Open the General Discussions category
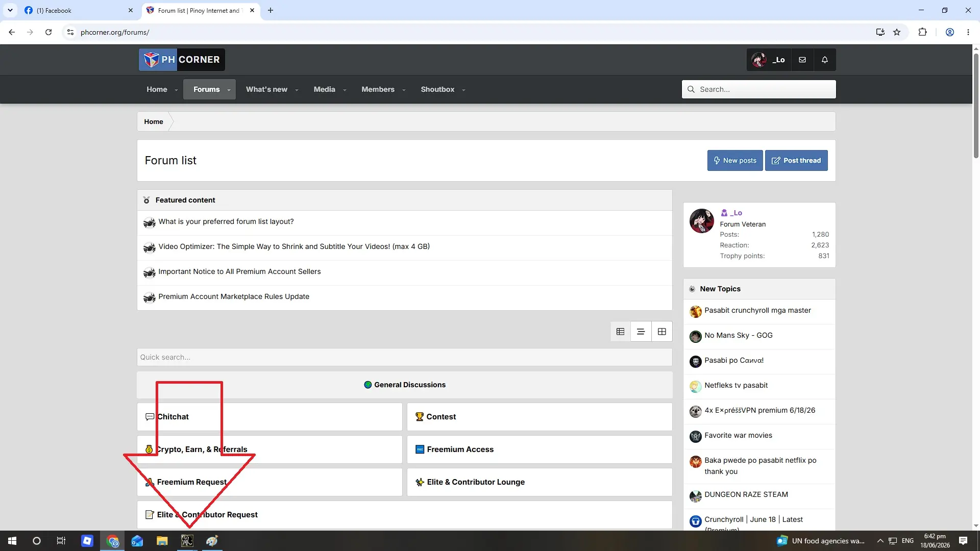980x551 pixels. click(x=409, y=385)
